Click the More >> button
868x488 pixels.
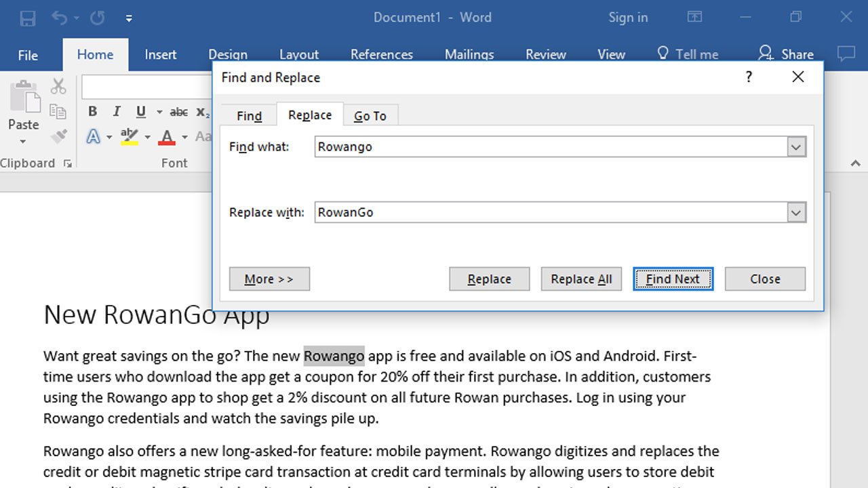click(269, 279)
